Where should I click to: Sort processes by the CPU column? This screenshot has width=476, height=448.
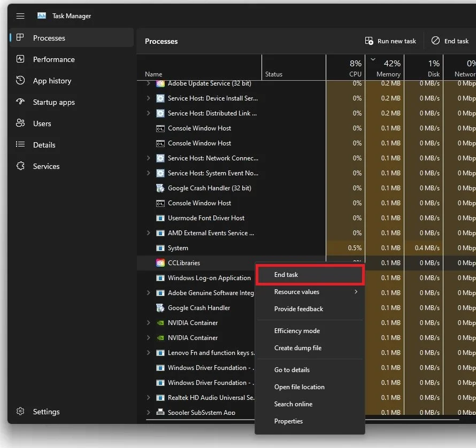pos(346,68)
